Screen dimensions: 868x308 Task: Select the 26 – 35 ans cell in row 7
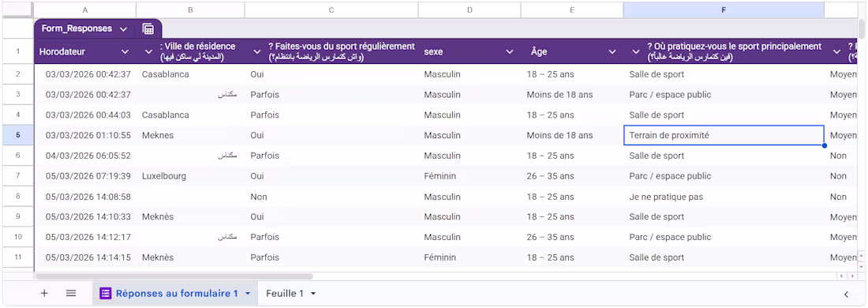point(572,176)
